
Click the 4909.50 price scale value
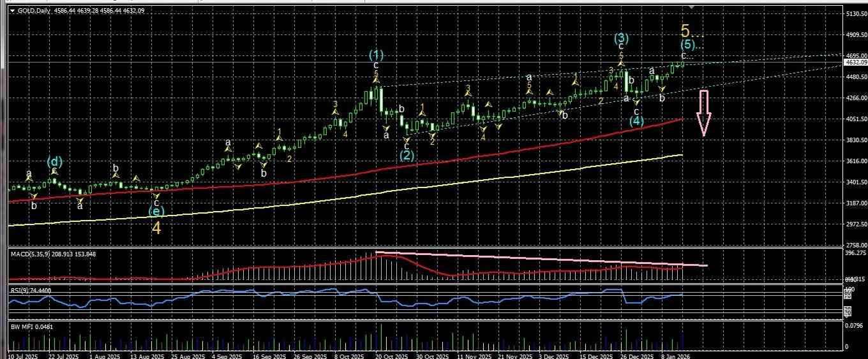(855, 35)
